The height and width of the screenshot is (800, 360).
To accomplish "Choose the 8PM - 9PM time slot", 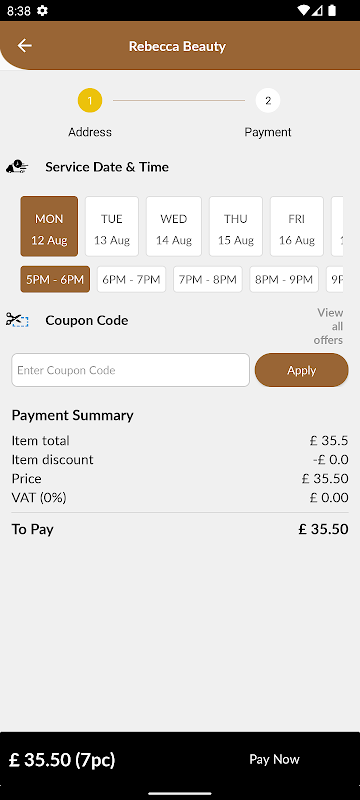I will pos(284,279).
